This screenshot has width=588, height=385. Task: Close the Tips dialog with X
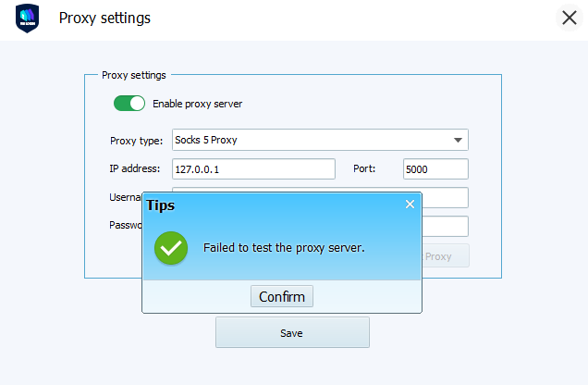click(x=410, y=205)
